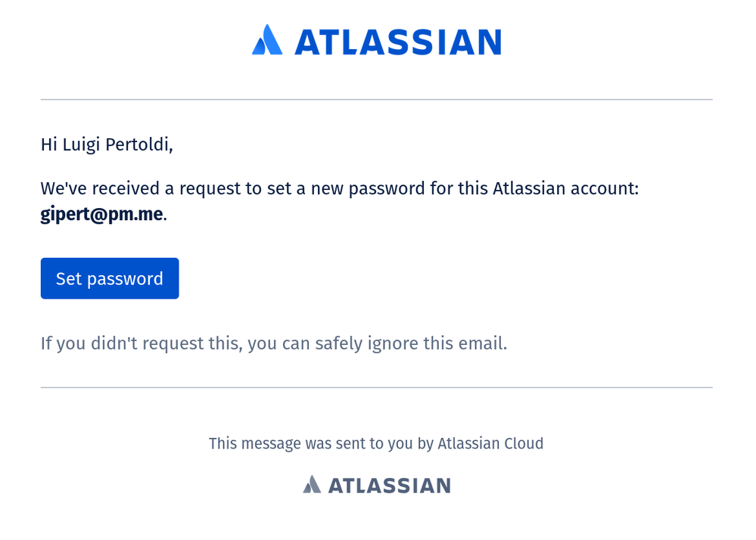This screenshot has height=540, width=756.
Task: Click the 'Pertoldi' surname in greeting
Action: point(136,144)
